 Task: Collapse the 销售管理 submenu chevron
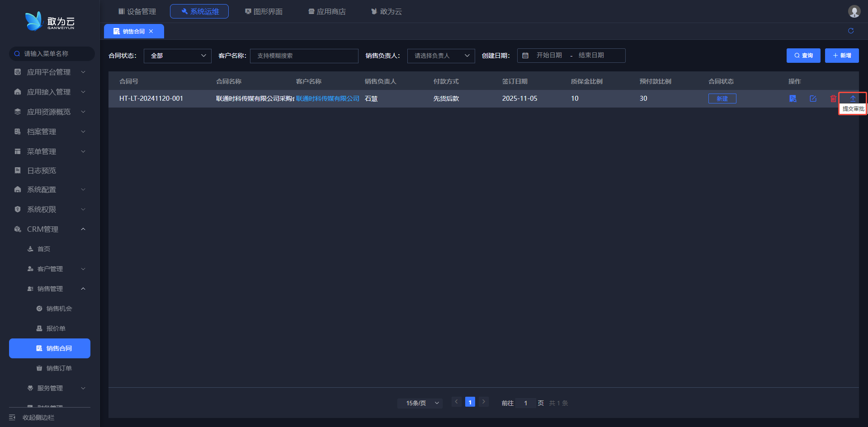[x=83, y=289]
